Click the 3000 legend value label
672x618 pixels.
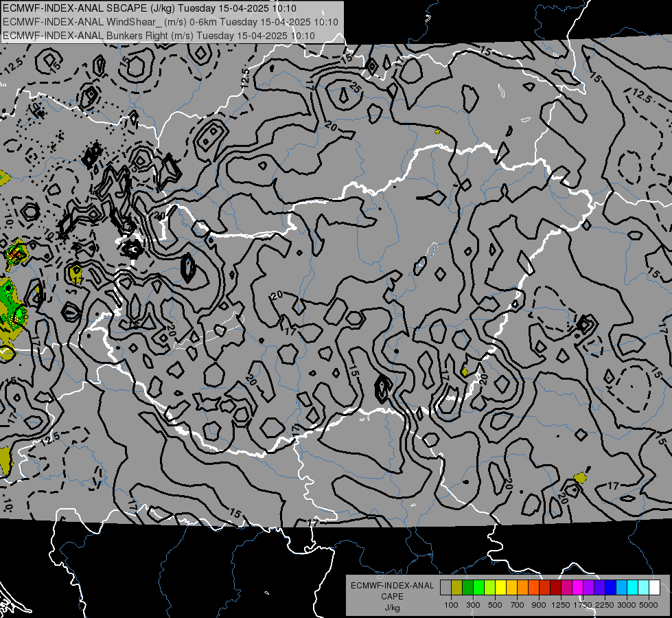pyautogui.click(x=627, y=605)
